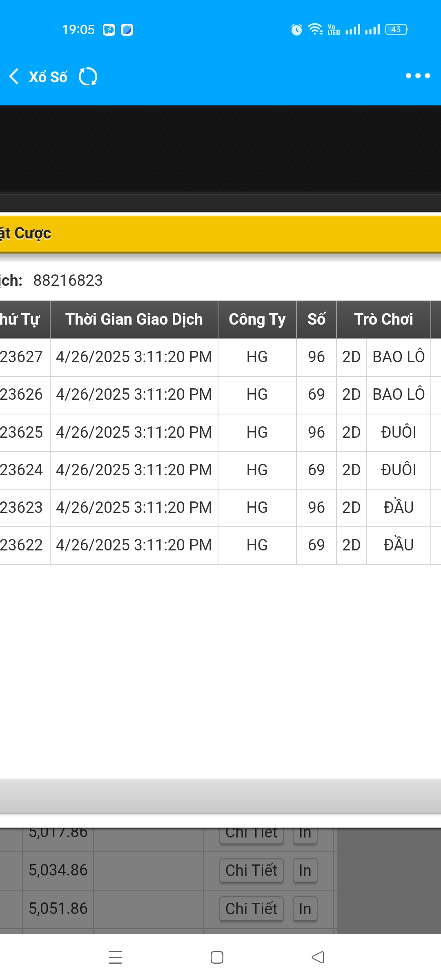Select the Công Ty column header

click(x=257, y=319)
